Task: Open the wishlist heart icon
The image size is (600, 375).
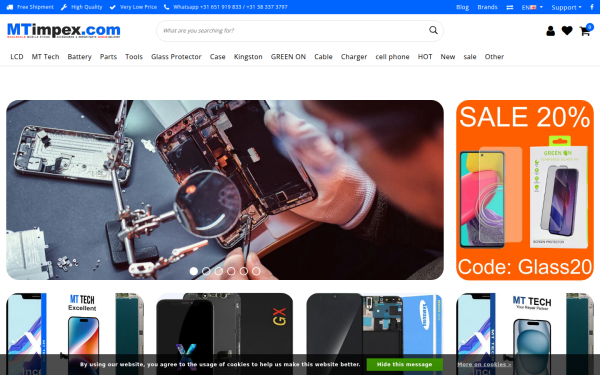Action: pyautogui.click(x=567, y=31)
